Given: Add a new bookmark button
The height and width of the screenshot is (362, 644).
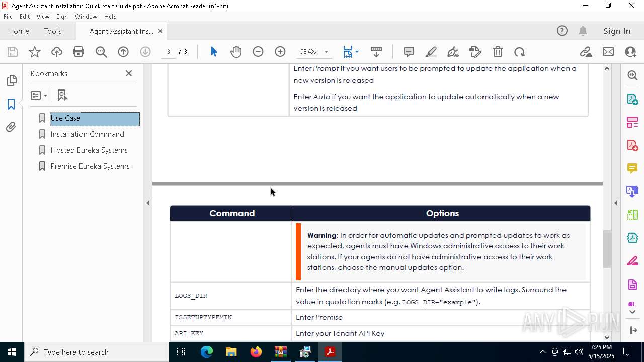Looking at the screenshot, I should (62, 95).
